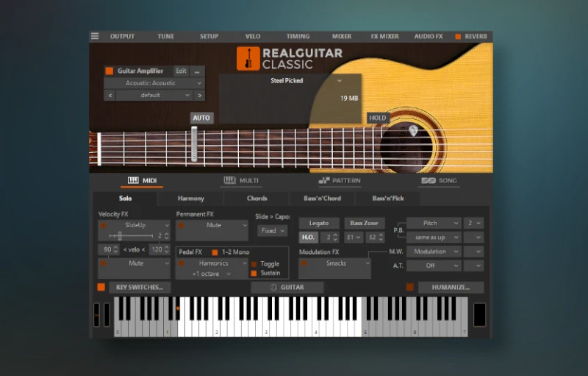Toggle the SlideUp velocity FX indicator
588x376 pixels.
103,225
